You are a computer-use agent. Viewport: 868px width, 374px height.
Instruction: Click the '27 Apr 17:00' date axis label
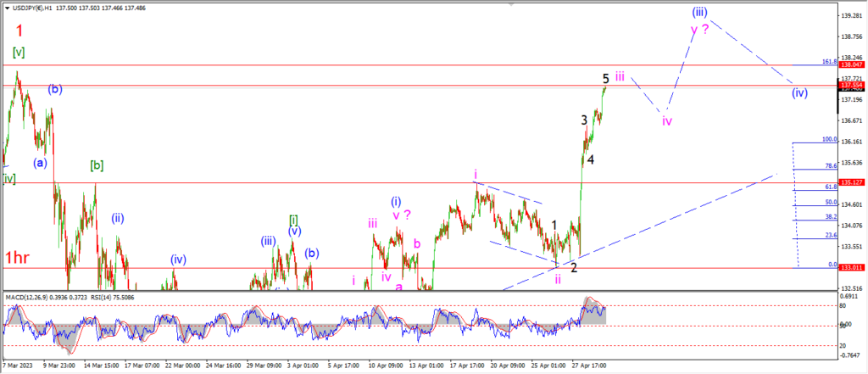coord(590,366)
